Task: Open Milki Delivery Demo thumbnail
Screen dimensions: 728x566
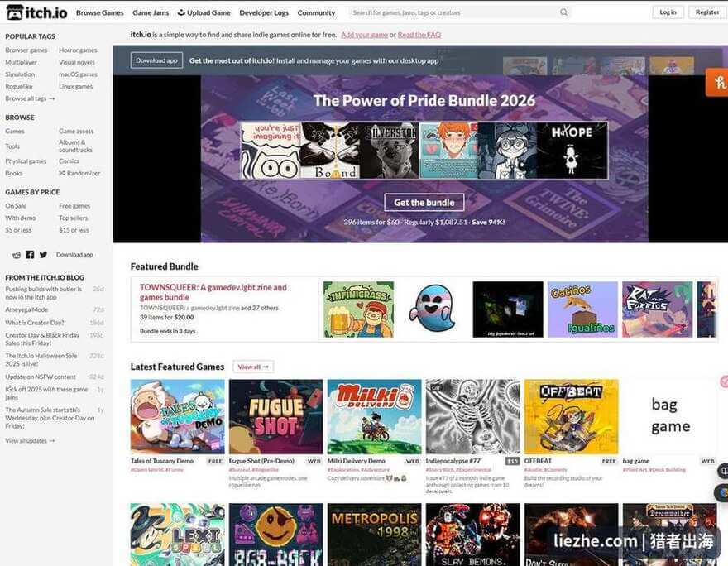Action: [374, 416]
